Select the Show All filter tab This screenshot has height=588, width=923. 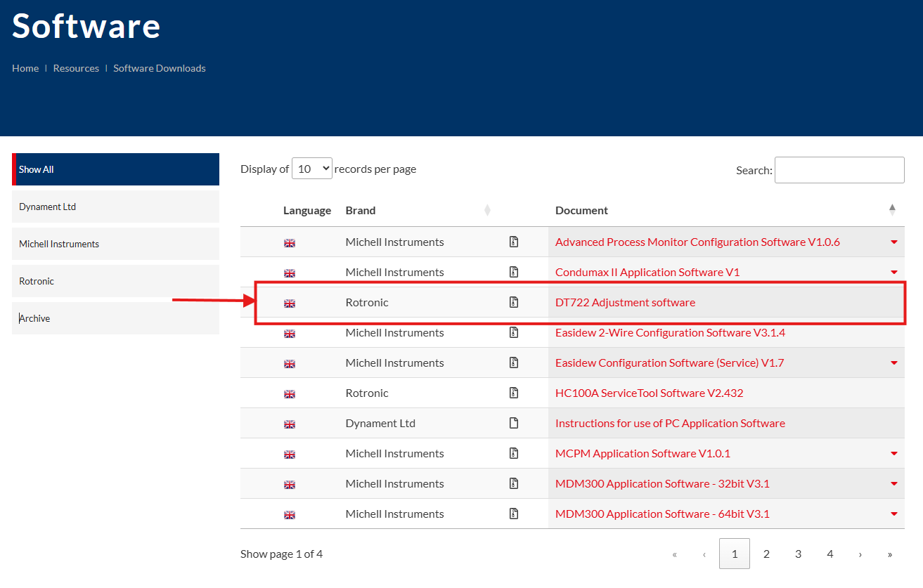click(116, 169)
